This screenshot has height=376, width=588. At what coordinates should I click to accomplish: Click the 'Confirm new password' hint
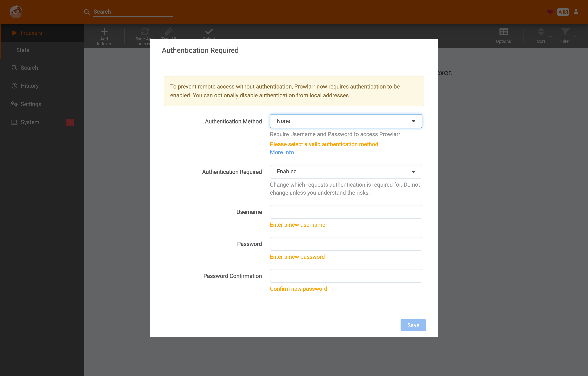click(298, 289)
